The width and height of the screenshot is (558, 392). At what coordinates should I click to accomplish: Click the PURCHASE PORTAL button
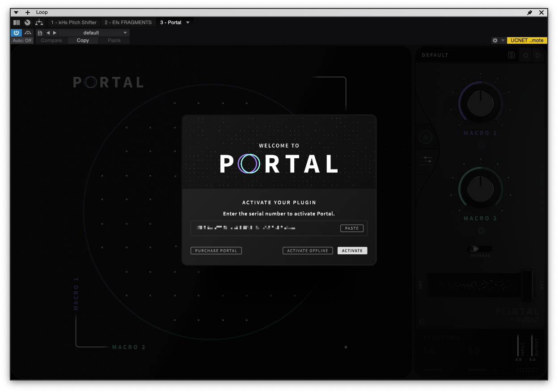tap(216, 251)
